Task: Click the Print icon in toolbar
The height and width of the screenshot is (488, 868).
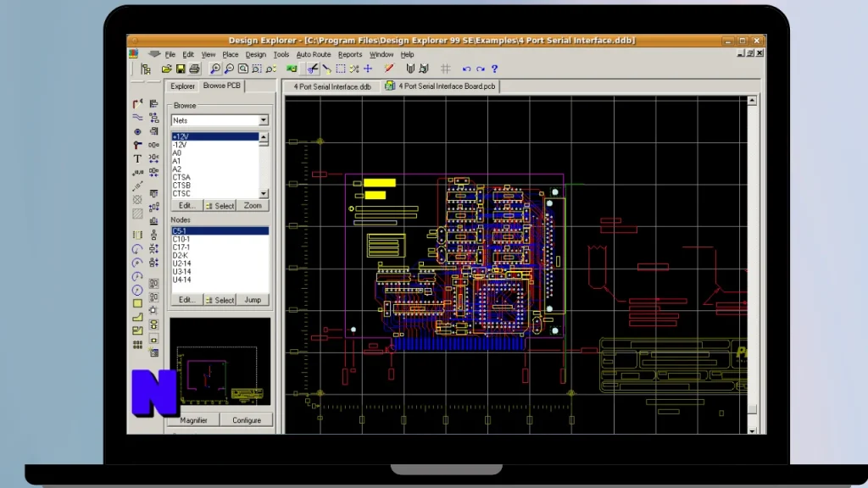Action: point(194,69)
